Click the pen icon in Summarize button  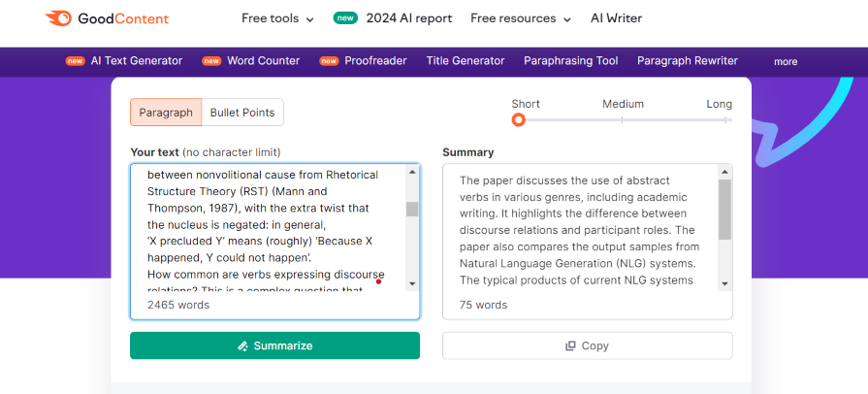242,346
